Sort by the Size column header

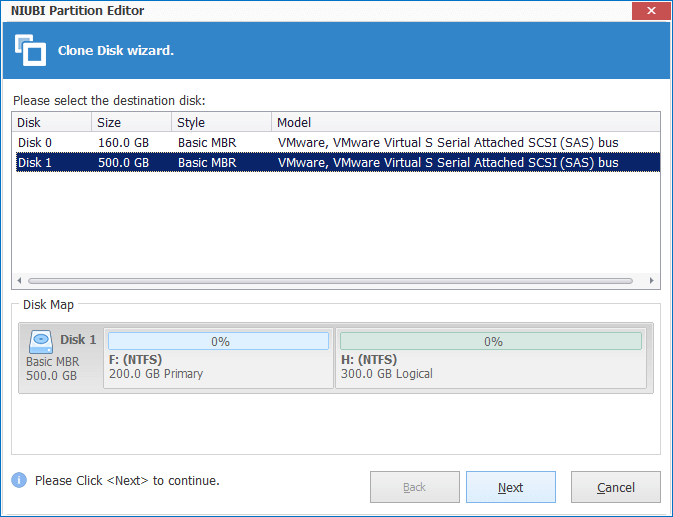131,122
